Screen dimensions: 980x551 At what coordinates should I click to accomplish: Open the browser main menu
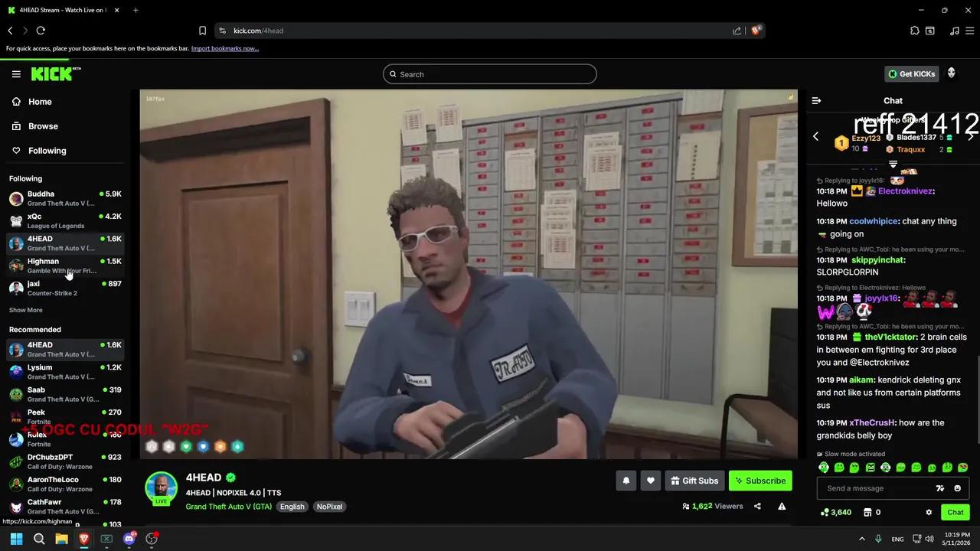970,31
